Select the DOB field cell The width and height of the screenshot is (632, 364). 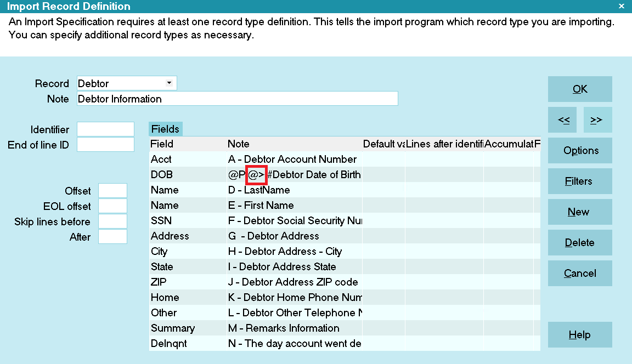tap(188, 174)
